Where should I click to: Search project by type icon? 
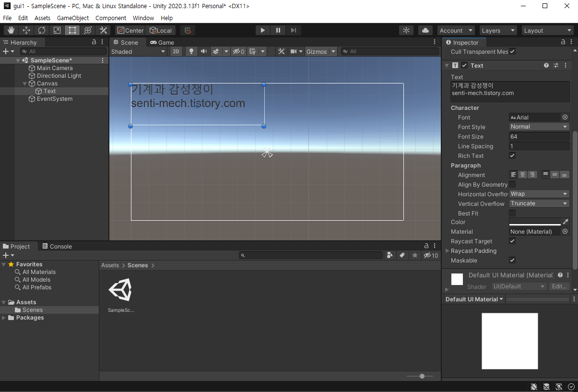click(390, 255)
